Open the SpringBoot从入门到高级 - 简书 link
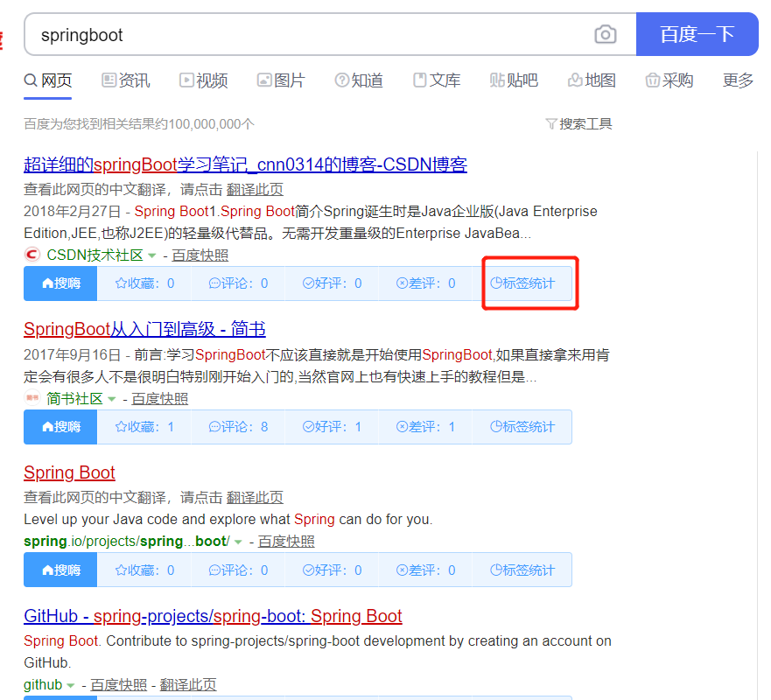Screen dimensions: 771x700 tap(144, 329)
